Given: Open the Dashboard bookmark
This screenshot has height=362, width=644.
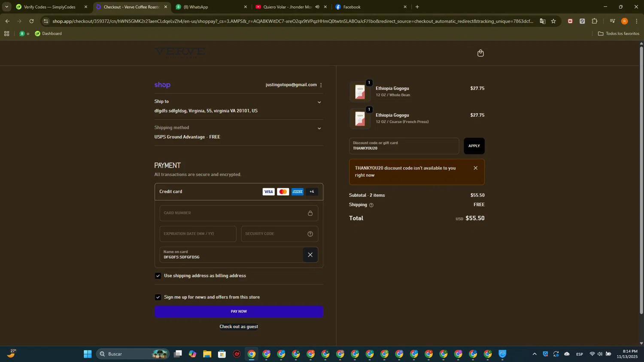Looking at the screenshot, I should tap(48, 33).
